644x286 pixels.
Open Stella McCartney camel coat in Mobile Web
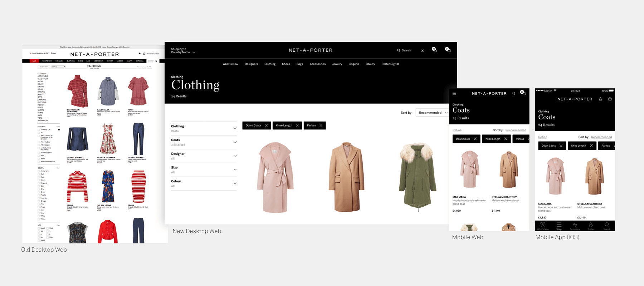[x=509, y=169]
